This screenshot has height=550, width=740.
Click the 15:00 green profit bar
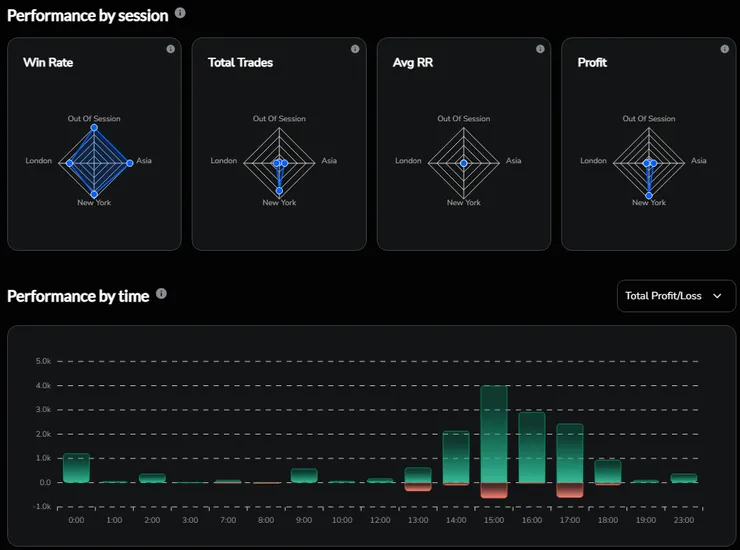[494, 433]
